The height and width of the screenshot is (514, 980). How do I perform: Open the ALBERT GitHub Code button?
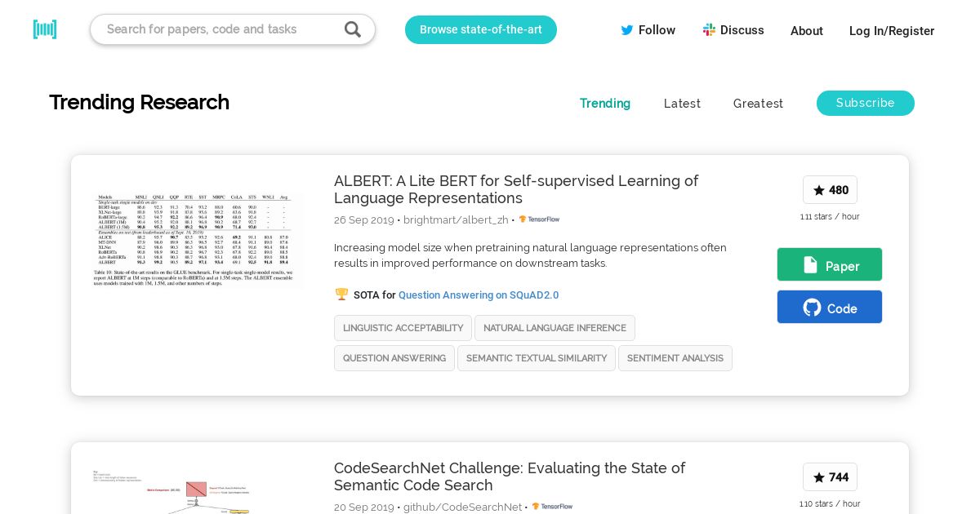click(830, 307)
